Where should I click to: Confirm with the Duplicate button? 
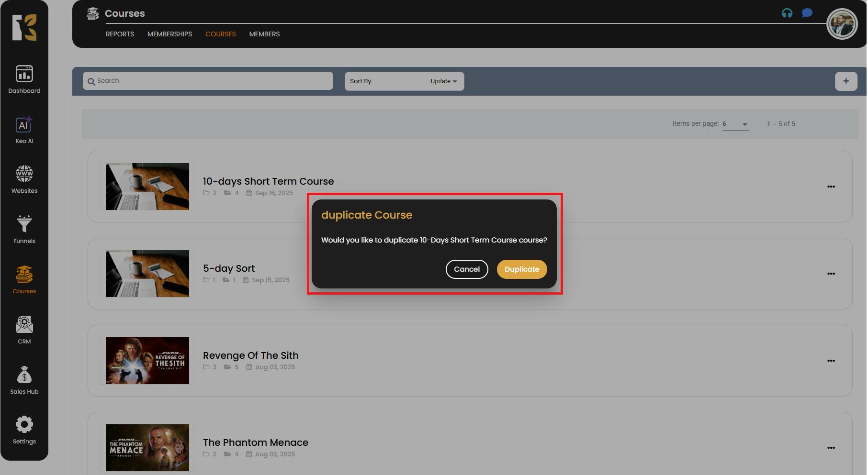[x=521, y=269]
